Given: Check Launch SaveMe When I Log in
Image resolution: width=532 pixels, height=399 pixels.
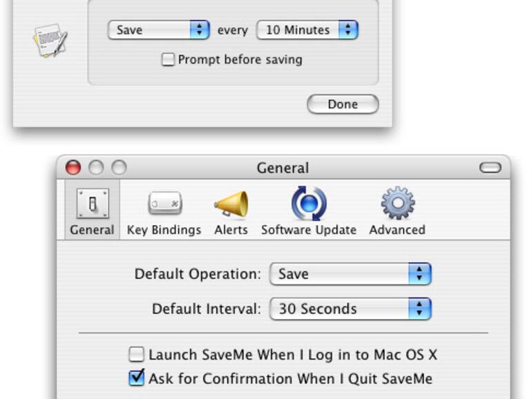Looking at the screenshot, I should tap(136, 355).
